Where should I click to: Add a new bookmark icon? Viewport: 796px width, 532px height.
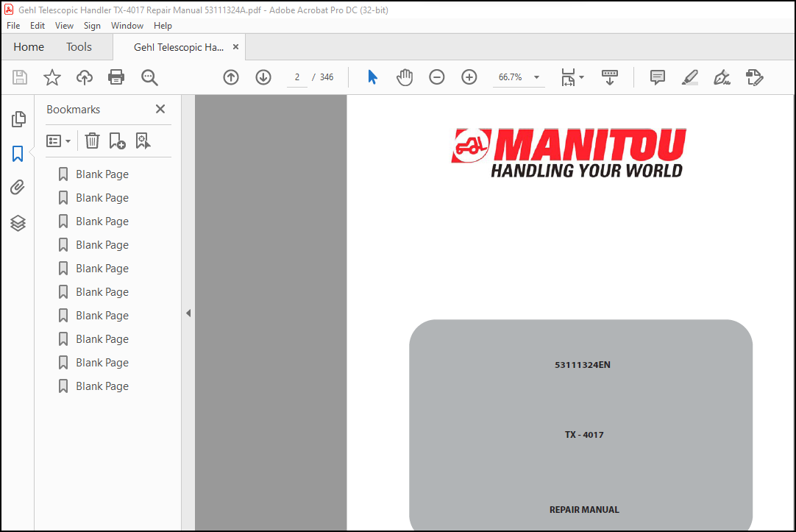pyautogui.click(x=117, y=141)
